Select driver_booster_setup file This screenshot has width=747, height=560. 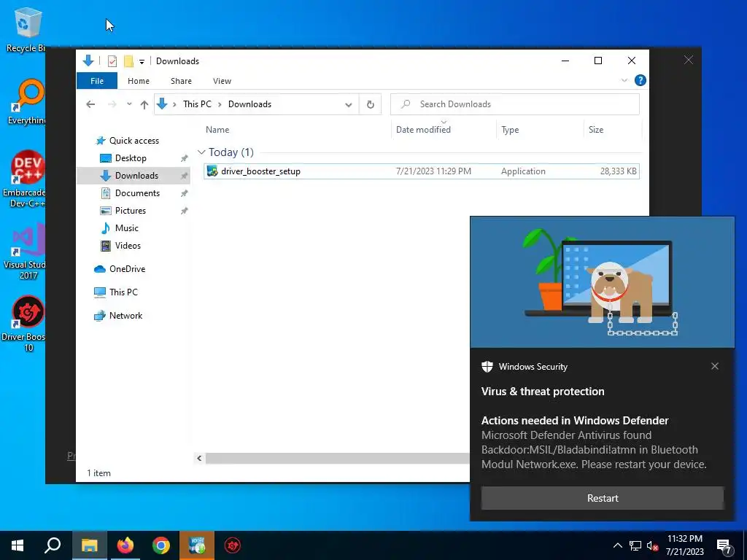pyautogui.click(x=421, y=171)
